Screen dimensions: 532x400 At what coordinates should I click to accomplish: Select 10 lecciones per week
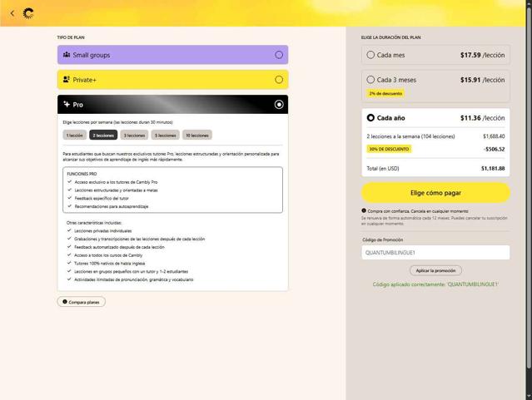pyautogui.click(x=197, y=135)
